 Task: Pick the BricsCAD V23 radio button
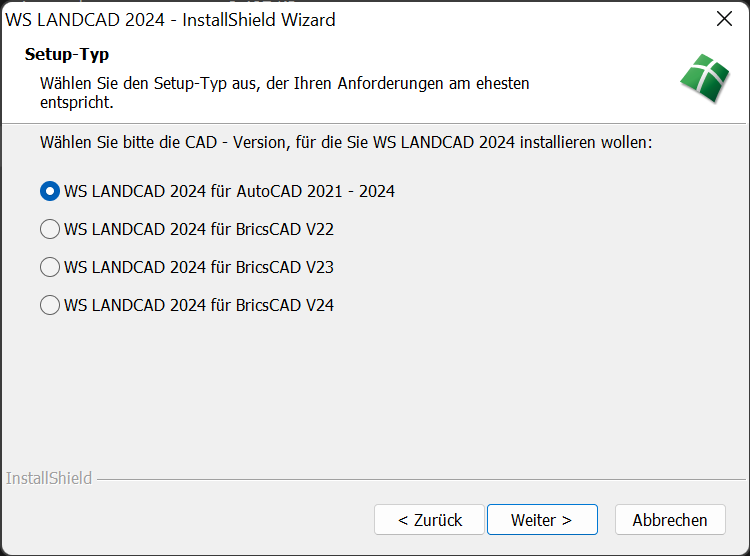50,267
